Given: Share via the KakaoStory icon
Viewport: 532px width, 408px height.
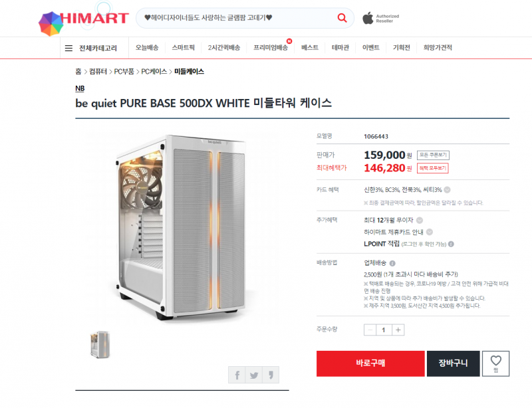Looking at the screenshot, I should point(271,375).
